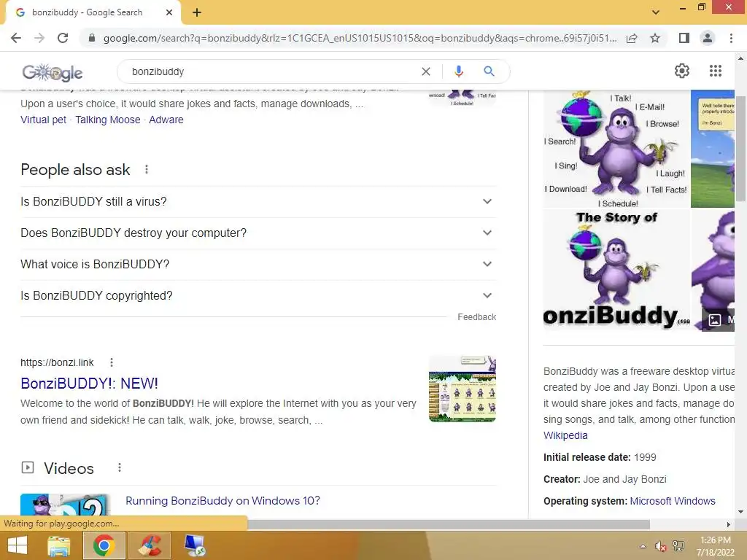Reload the Google search page
Image resolution: width=747 pixels, height=560 pixels.
point(63,38)
